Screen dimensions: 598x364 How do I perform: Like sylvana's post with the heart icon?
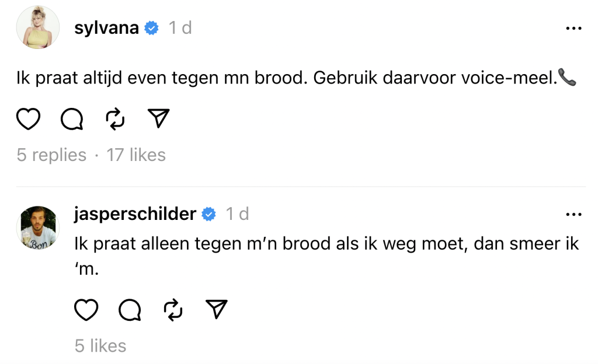tap(28, 119)
